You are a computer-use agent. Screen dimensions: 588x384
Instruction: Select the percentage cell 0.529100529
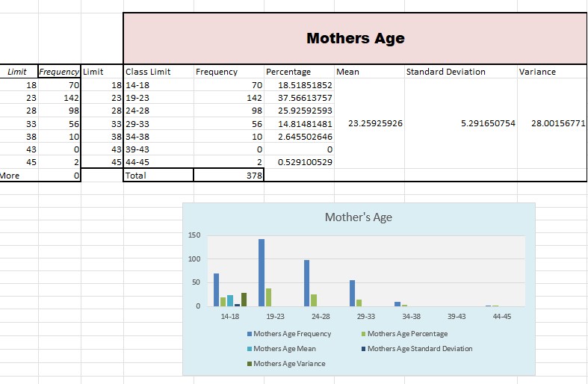(x=299, y=162)
